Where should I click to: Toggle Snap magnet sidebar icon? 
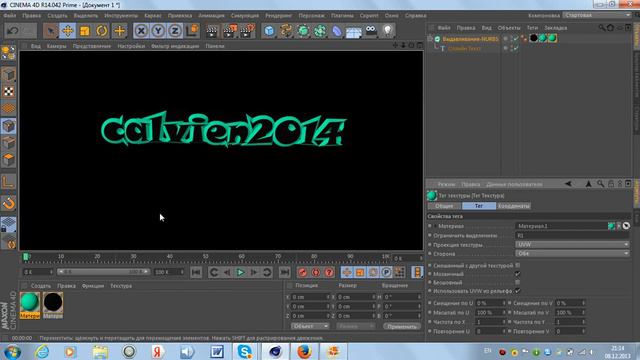(x=9, y=203)
